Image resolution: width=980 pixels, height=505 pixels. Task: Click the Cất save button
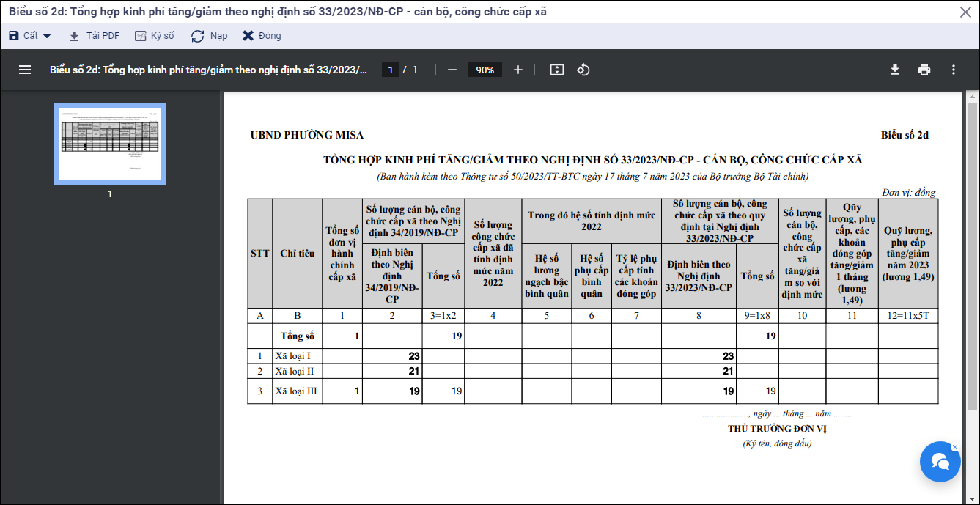(x=23, y=36)
